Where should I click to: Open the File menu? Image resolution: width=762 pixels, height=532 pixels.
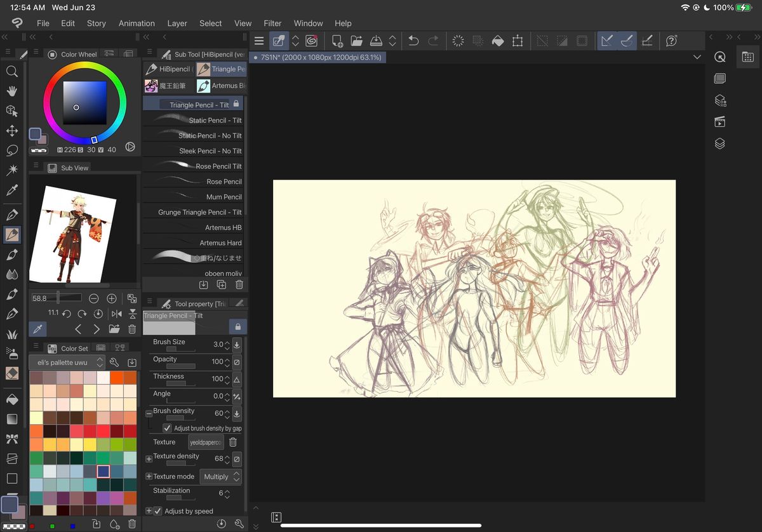[x=43, y=23]
